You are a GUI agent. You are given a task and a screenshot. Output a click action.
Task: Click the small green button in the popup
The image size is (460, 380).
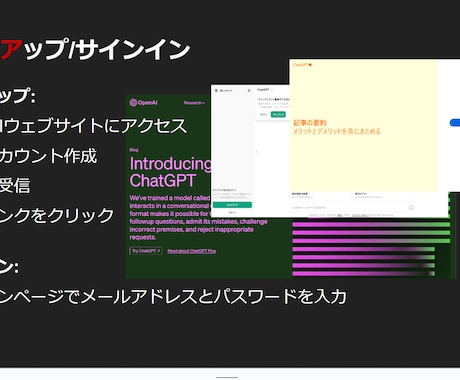tap(278, 114)
